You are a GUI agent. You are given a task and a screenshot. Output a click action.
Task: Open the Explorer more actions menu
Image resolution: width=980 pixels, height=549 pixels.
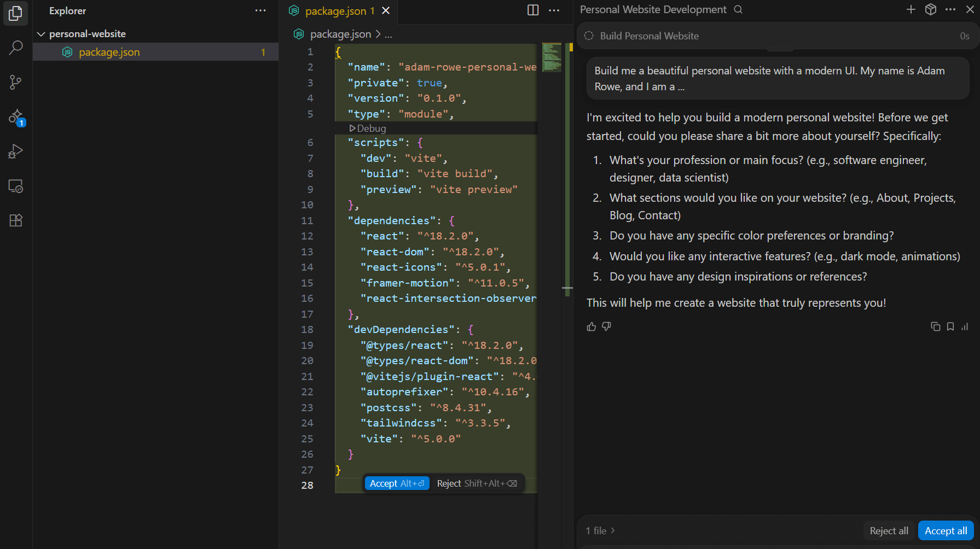pyautogui.click(x=260, y=10)
